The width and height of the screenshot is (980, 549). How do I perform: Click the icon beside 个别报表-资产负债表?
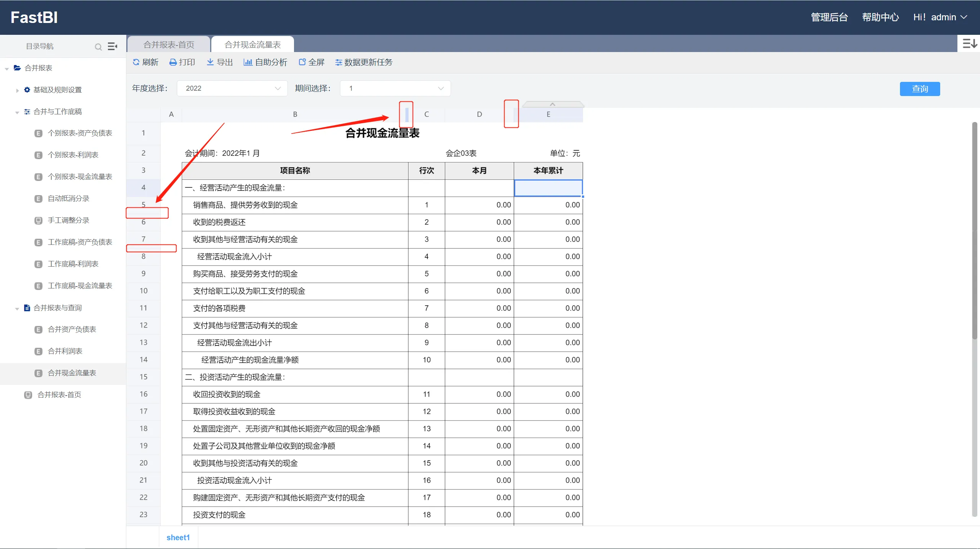coord(38,133)
